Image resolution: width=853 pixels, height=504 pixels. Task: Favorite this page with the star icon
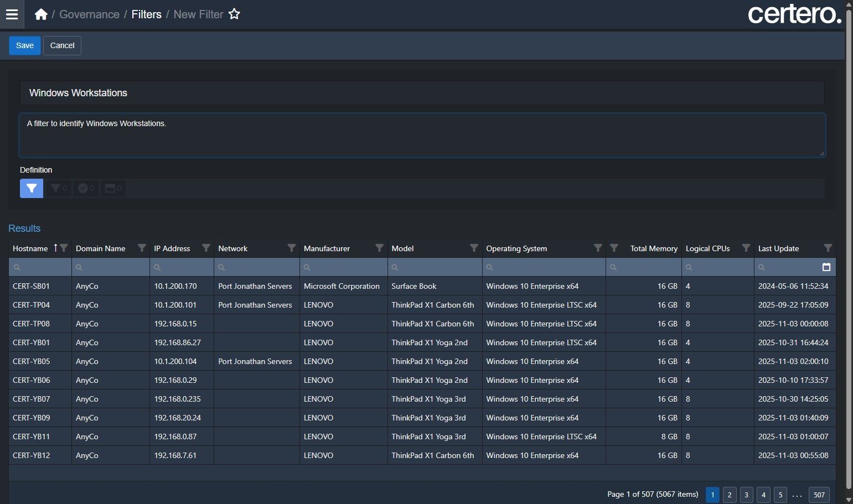tap(234, 14)
